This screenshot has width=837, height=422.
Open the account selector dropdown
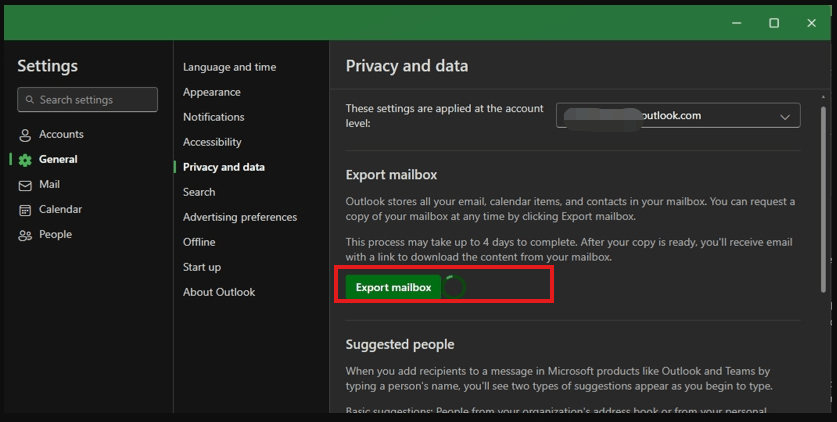(x=678, y=115)
